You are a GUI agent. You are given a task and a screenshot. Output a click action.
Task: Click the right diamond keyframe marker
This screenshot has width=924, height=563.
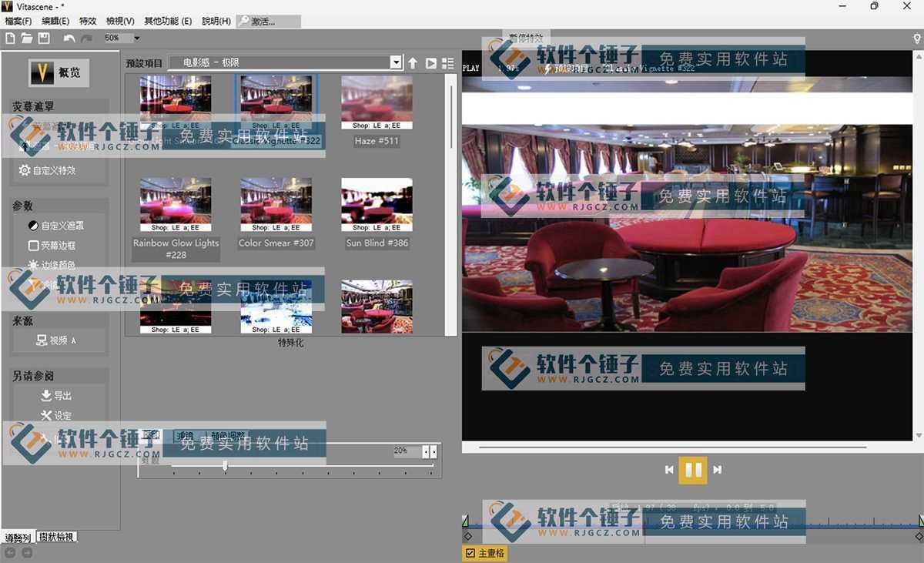coord(919,536)
